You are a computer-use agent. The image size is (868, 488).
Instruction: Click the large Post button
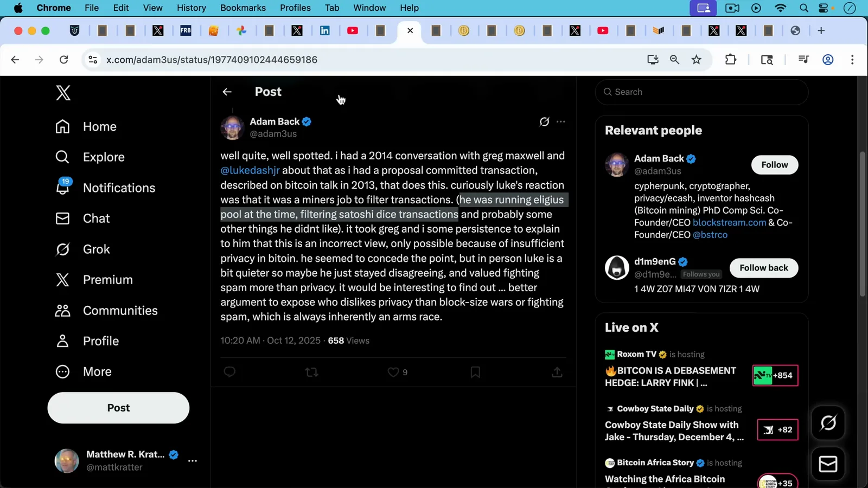118,408
